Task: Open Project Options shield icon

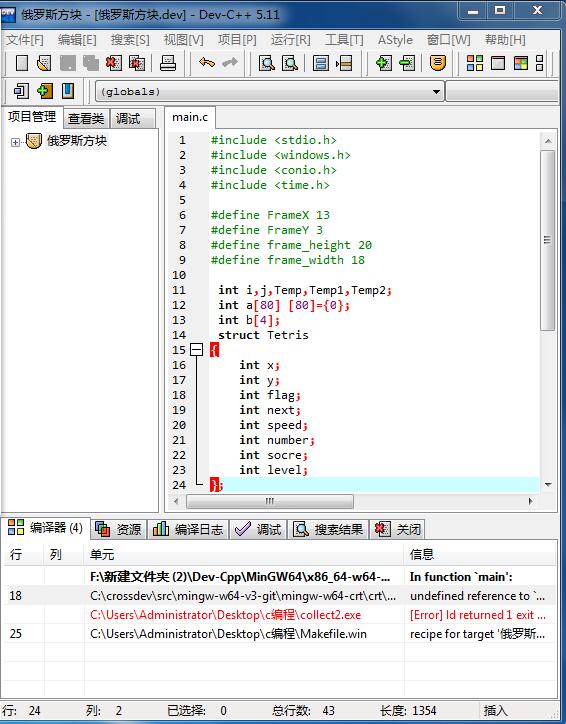Action: point(438,63)
